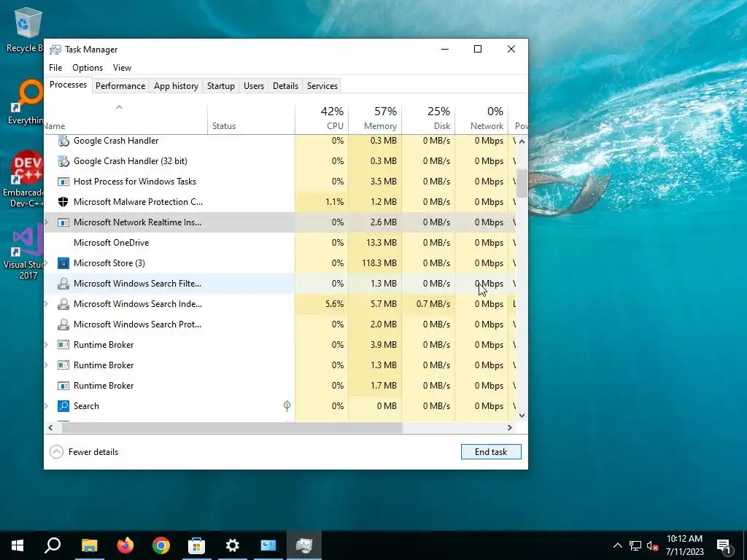Click the vertical scrollbar thumb

click(522, 182)
